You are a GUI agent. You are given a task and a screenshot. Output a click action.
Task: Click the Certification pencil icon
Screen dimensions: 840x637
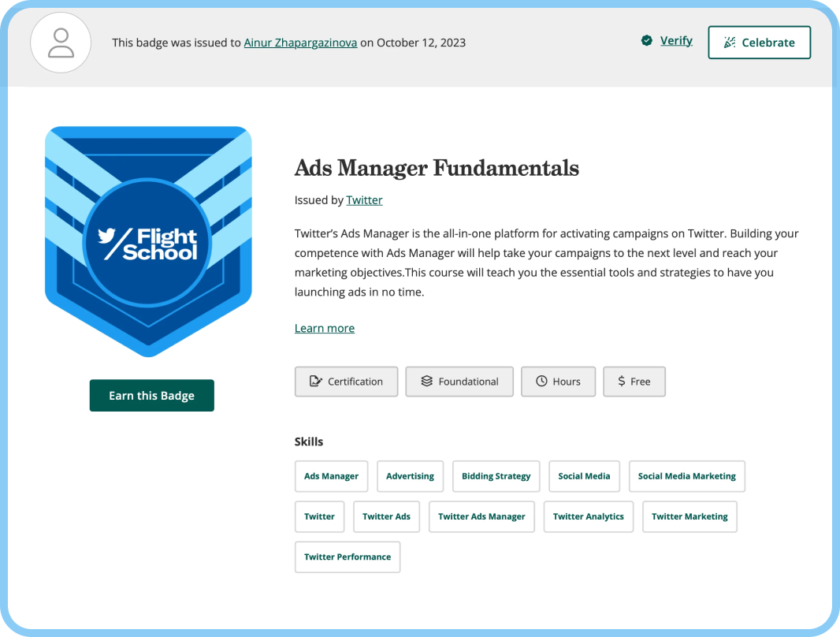[x=315, y=381]
